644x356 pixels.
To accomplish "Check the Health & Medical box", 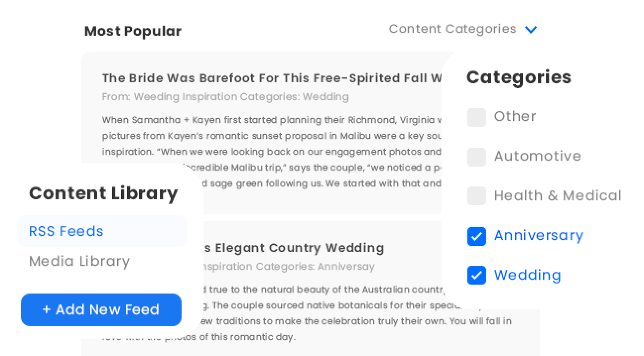I will click(477, 196).
